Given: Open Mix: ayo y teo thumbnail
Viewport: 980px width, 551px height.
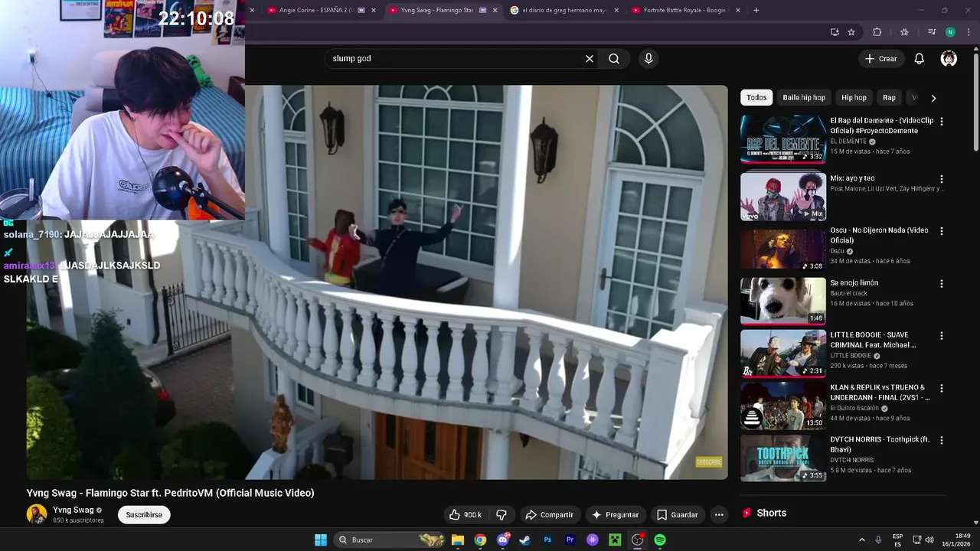Looking at the screenshot, I should (783, 197).
